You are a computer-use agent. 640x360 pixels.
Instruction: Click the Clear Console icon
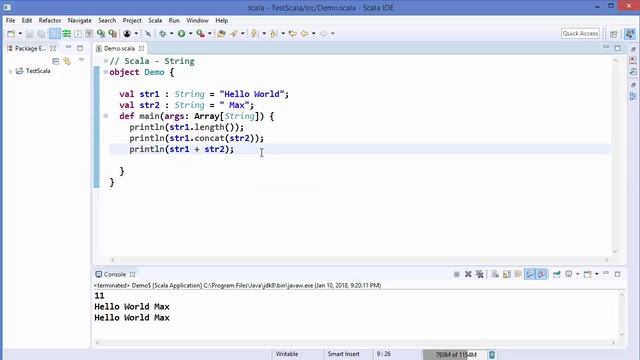pos(495,274)
